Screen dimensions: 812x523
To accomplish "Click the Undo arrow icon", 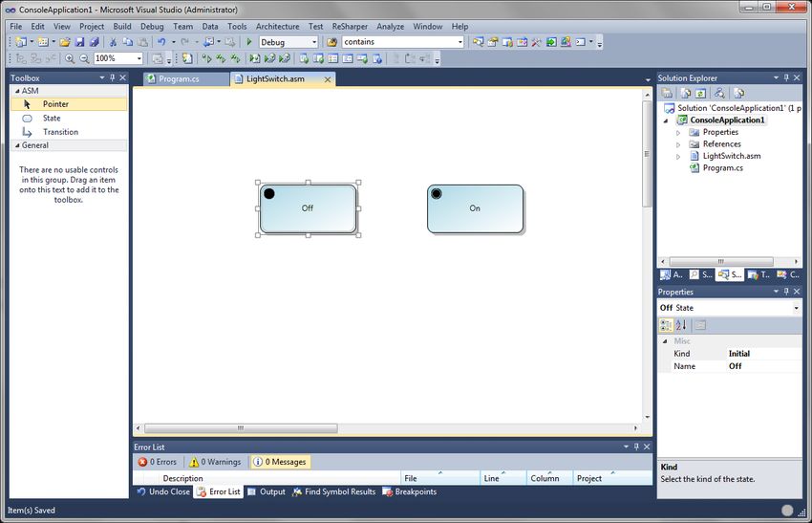I will tap(161, 42).
